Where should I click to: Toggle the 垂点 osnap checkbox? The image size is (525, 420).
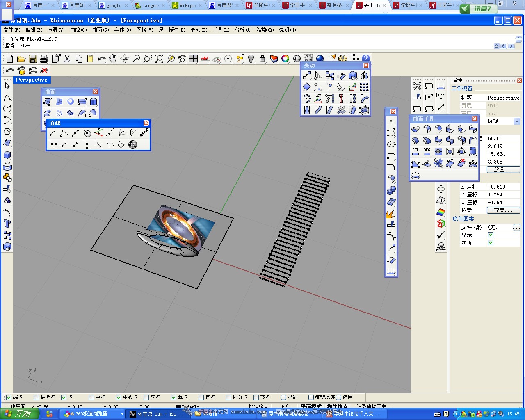[174, 397]
